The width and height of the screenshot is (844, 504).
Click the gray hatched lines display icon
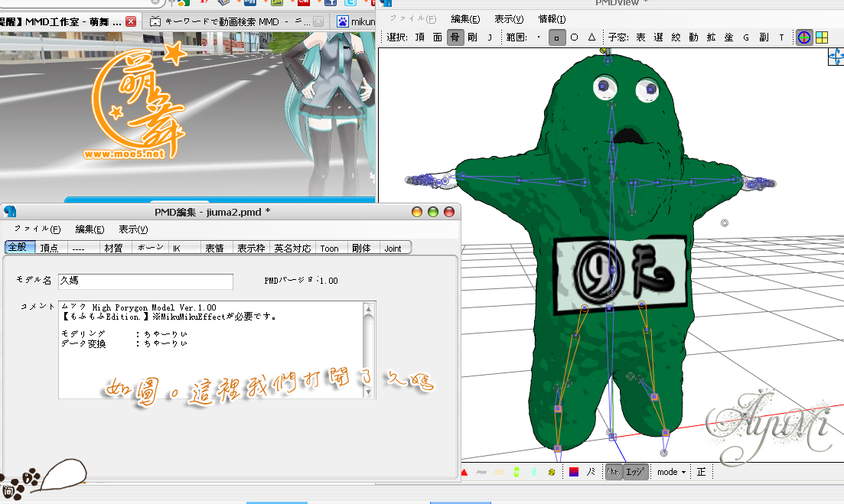482,473
